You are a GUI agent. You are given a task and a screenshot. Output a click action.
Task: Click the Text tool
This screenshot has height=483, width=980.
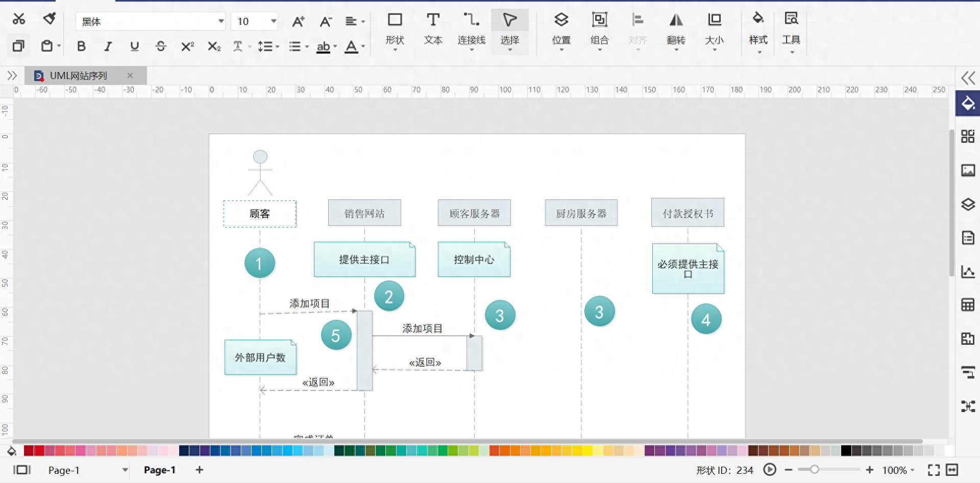(433, 29)
